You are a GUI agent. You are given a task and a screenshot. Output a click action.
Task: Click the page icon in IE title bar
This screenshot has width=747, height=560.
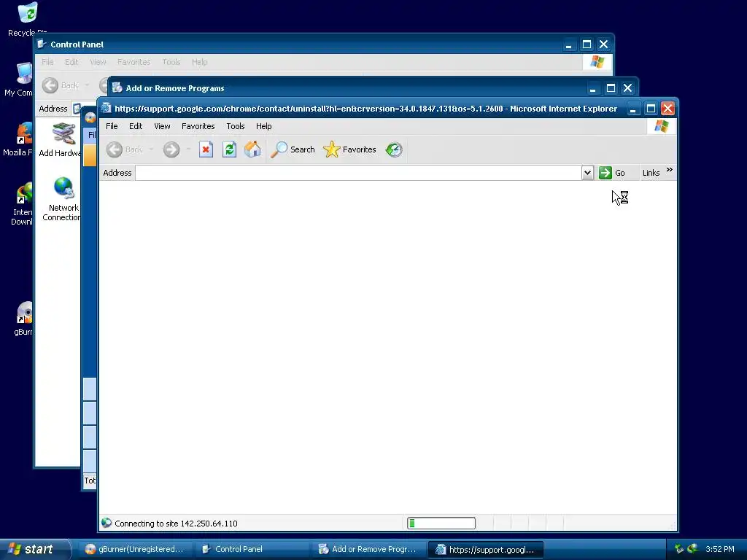pyautogui.click(x=107, y=108)
